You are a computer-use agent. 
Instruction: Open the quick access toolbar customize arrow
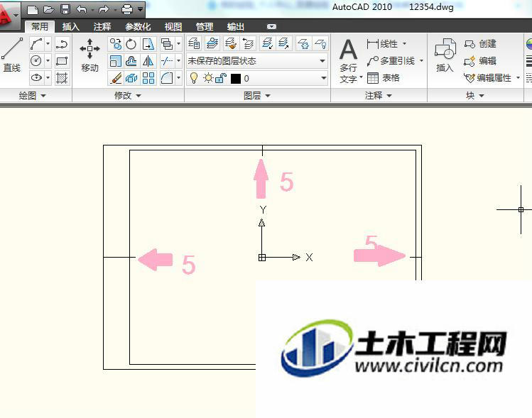(x=140, y=9)
